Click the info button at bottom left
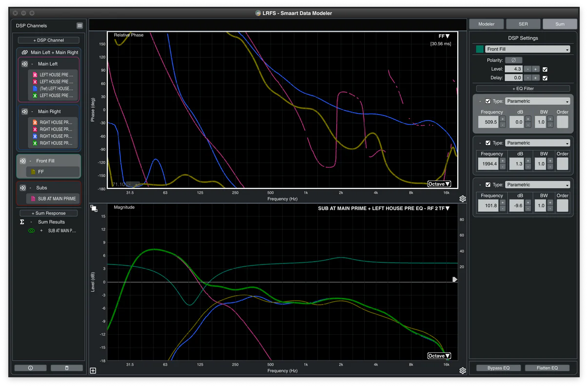Image resolution: width=588 pixels, height=387 pixels. point(30,368)
